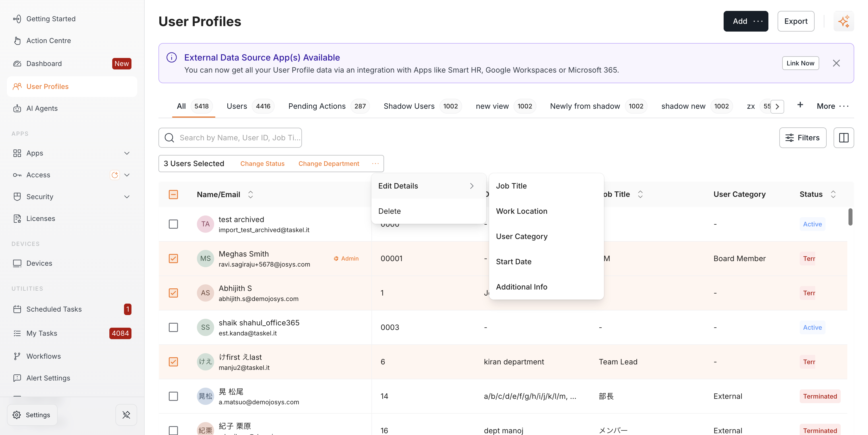Click the Settings gear icon

[x=17, y=415]
